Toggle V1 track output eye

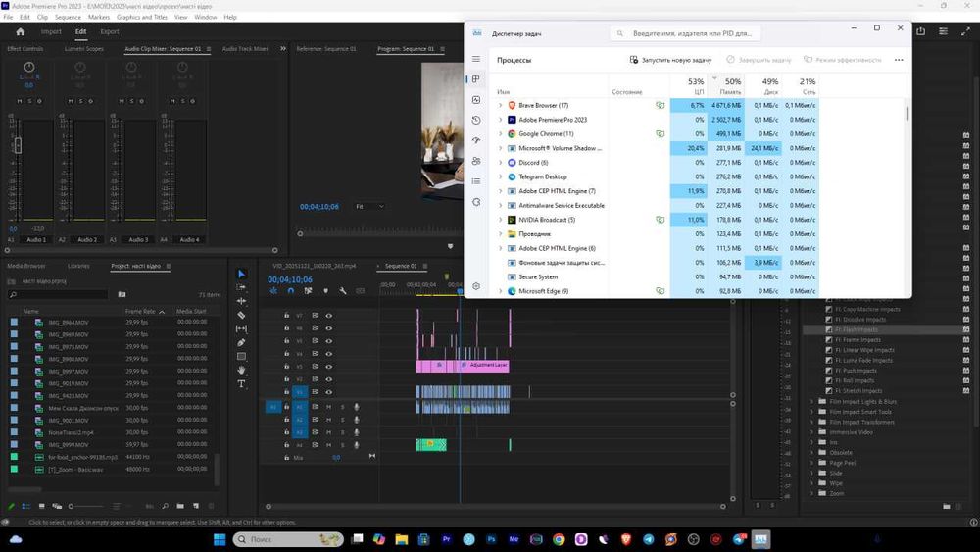click(328, 392)
